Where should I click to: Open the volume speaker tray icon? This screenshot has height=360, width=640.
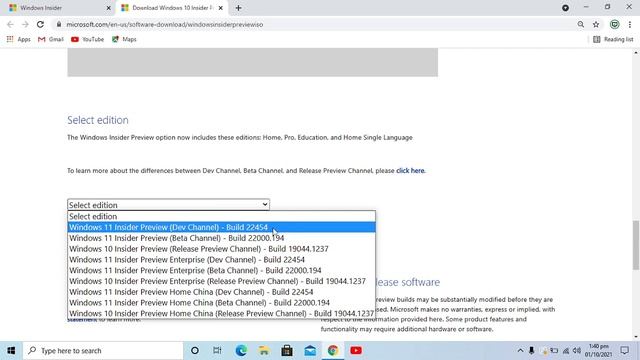coord(577,351)
